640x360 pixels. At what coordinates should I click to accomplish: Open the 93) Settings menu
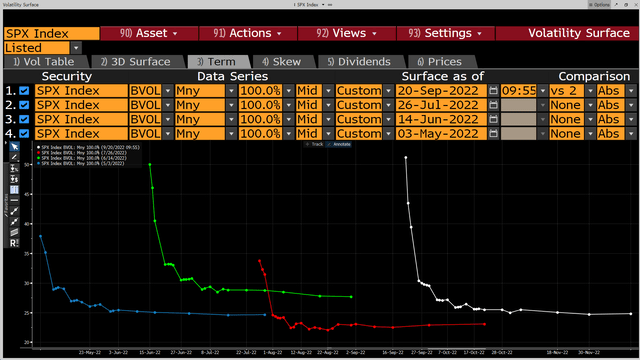tap(445, 33)
